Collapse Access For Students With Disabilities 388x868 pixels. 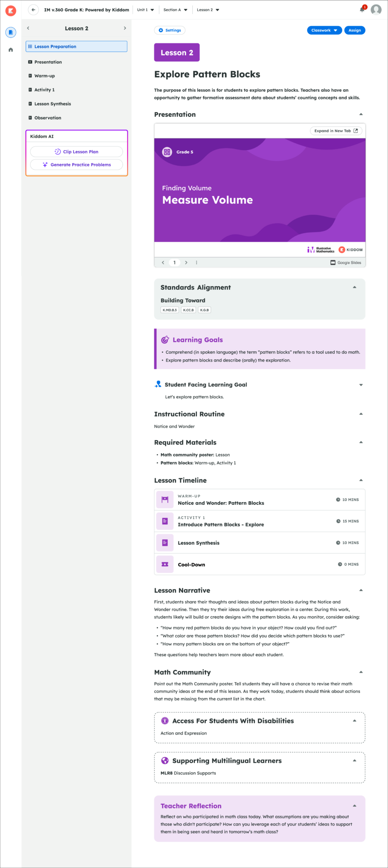click(355, 720)
